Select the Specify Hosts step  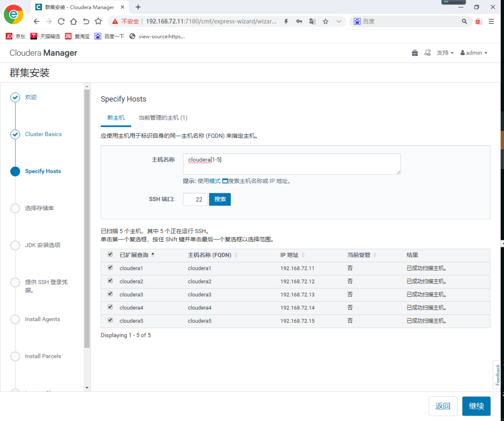(43, 171)
